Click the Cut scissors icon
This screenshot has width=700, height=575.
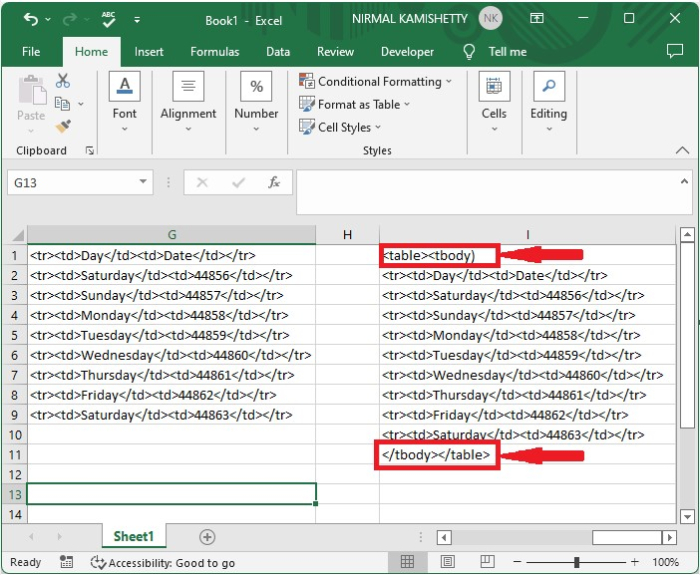(x=63, y=81)
